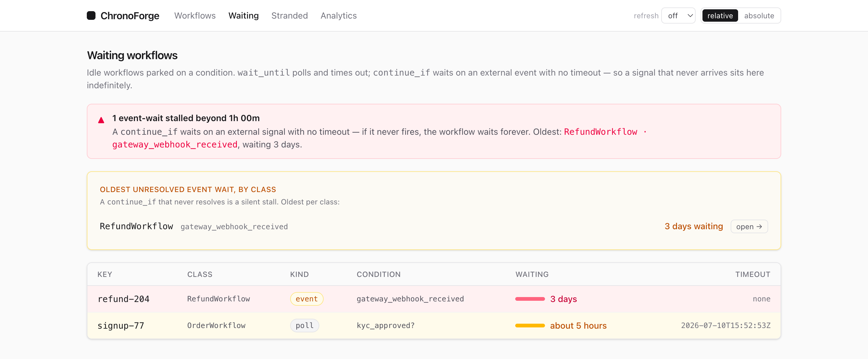The height and width of the screenshot is (359, 868).
Task: Select the signup-77 key cell
Action: (121, 325)
